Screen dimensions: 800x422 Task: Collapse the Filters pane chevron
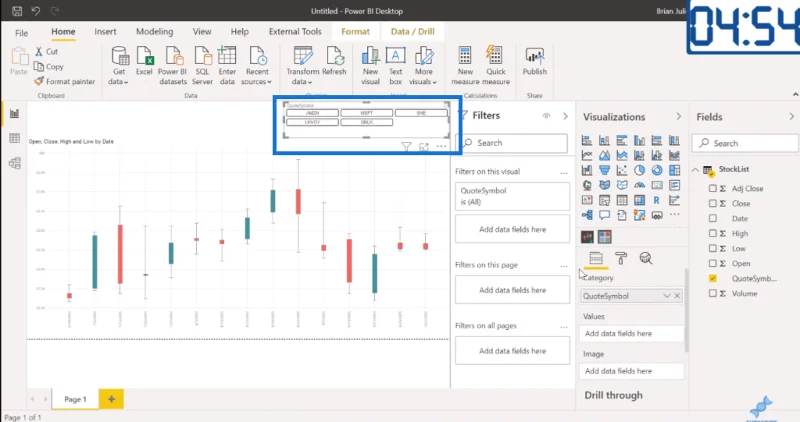pos(565,116)
